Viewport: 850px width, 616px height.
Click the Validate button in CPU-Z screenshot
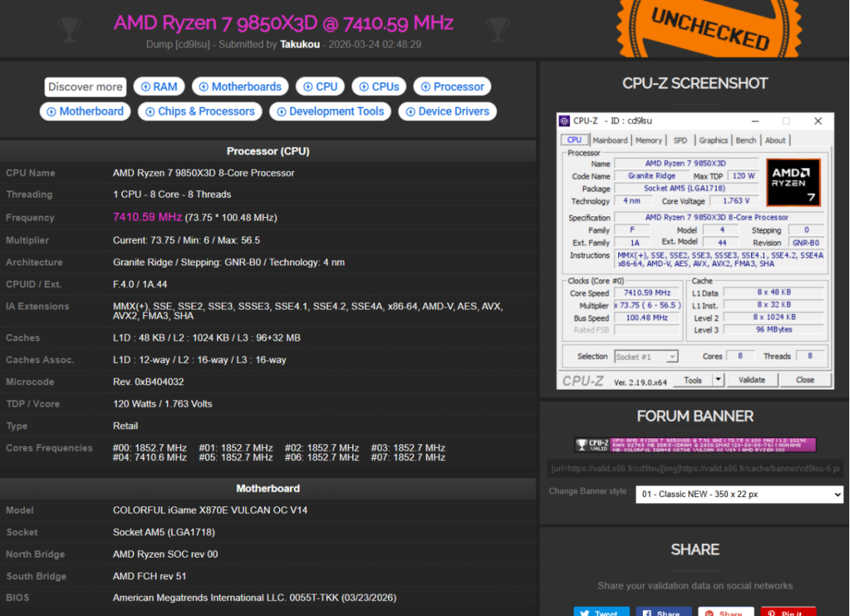tap(752, 380)
